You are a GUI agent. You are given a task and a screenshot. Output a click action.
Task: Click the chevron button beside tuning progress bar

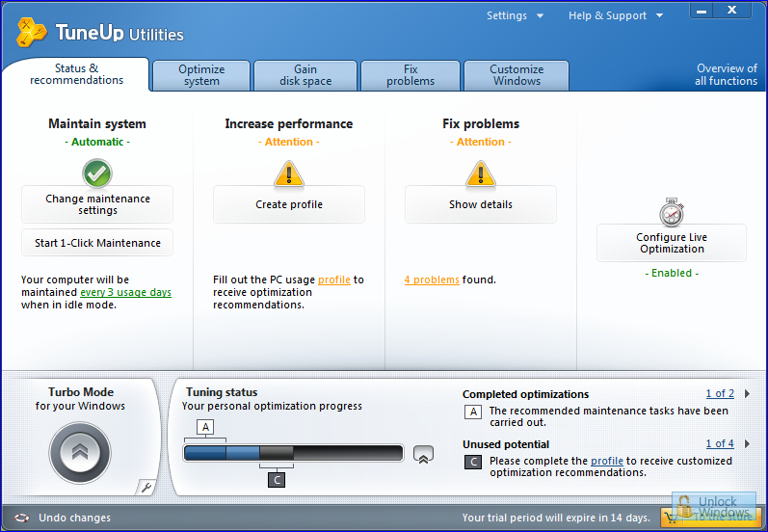423,454
